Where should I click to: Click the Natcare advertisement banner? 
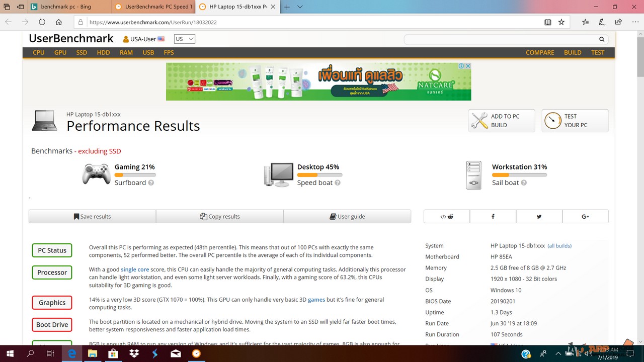pos(318,81)
